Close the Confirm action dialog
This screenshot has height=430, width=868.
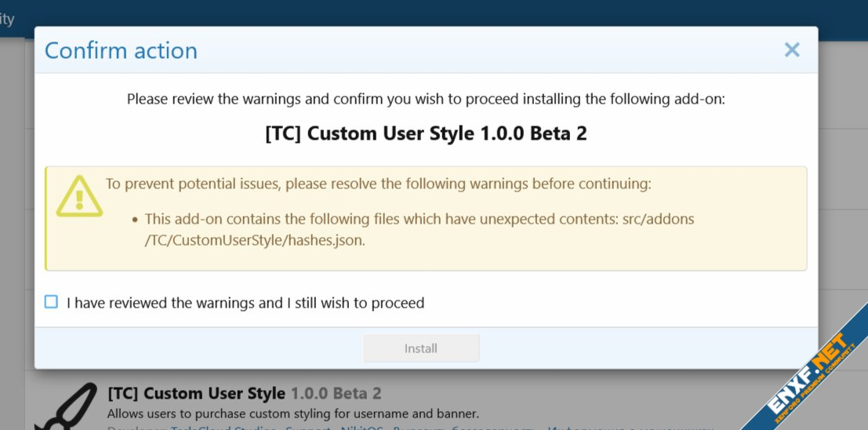(792, 50)
